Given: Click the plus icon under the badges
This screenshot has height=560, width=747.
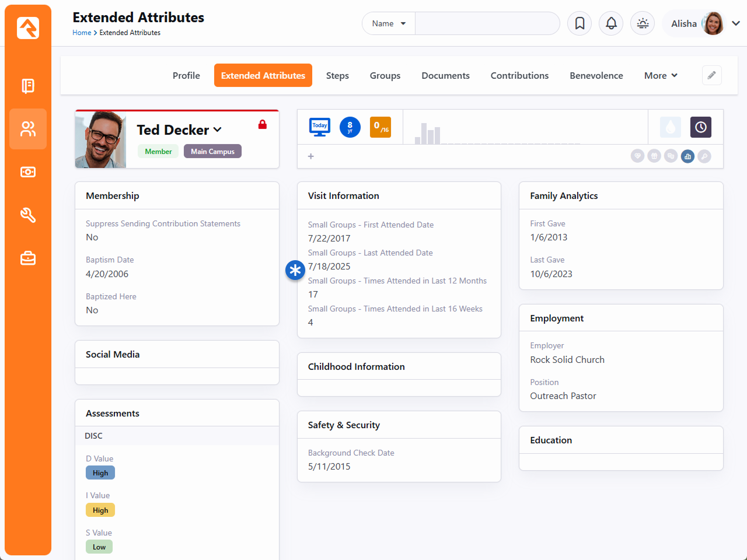Looking at the screenshot, I should 311,156.
